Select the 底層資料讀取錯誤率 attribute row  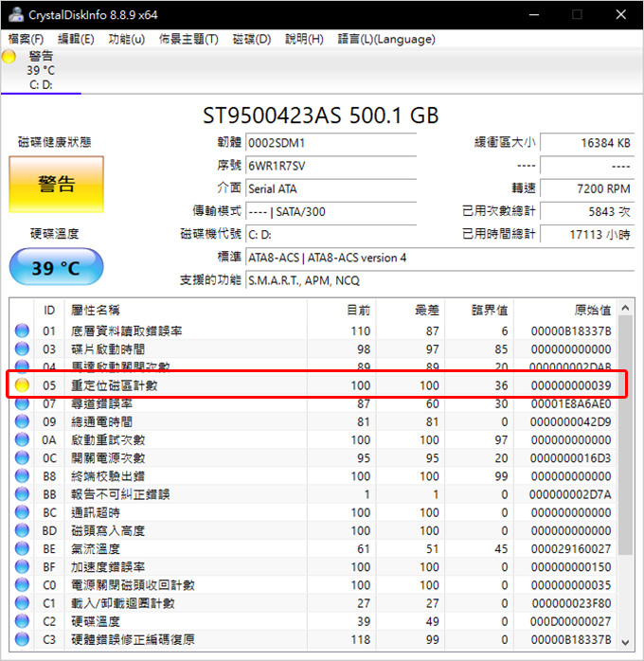(313, 330)
